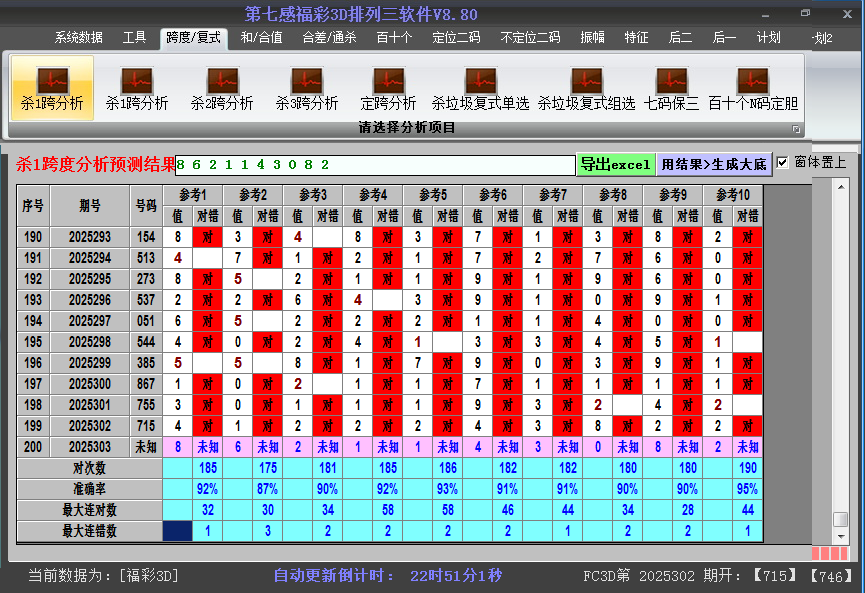Open the highlighted 杀1跨分析 tool
The height and width of the screenshot is (593, 865).
pos(51,88)
